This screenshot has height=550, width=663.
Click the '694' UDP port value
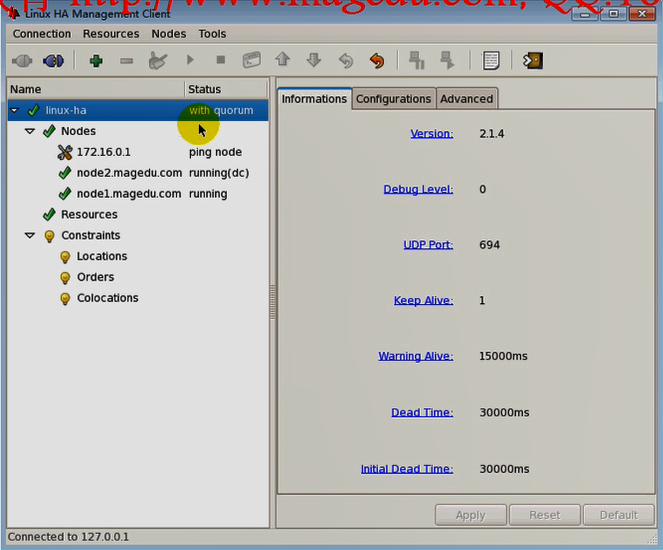(490, 245)
